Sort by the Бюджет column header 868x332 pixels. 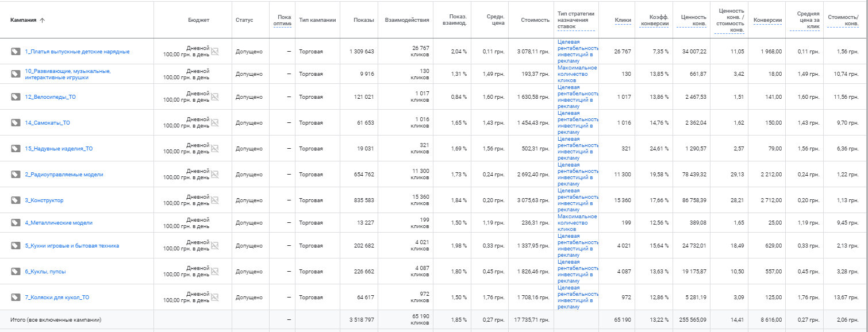click(x=199, y=20)
